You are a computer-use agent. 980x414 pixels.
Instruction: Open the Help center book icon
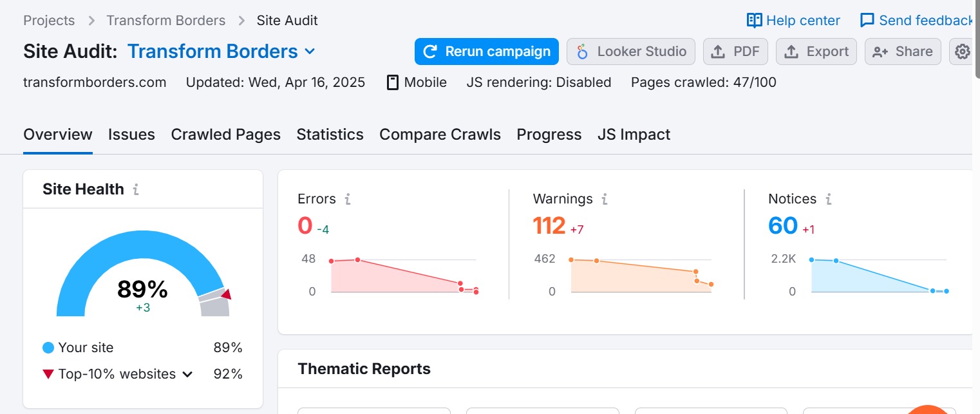click(754, 21)
